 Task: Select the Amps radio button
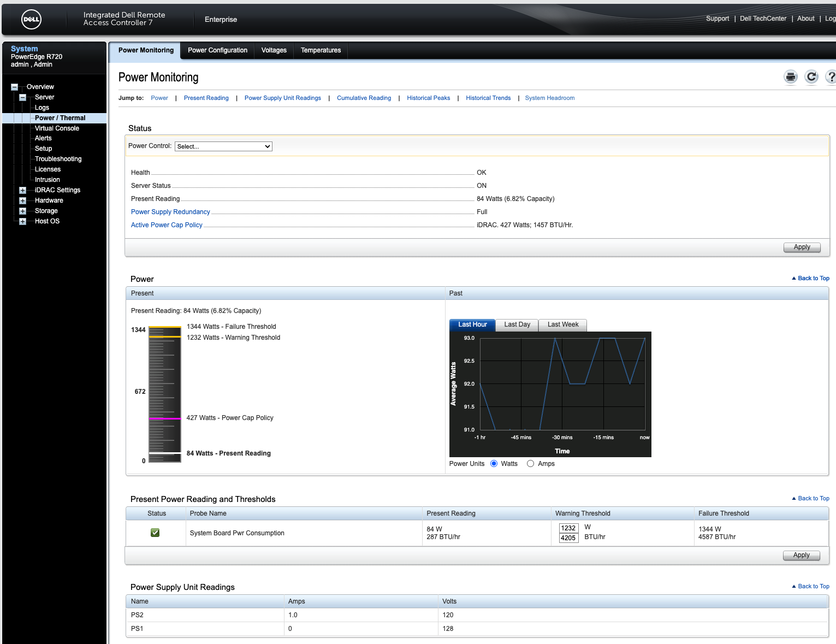(530, 464)
